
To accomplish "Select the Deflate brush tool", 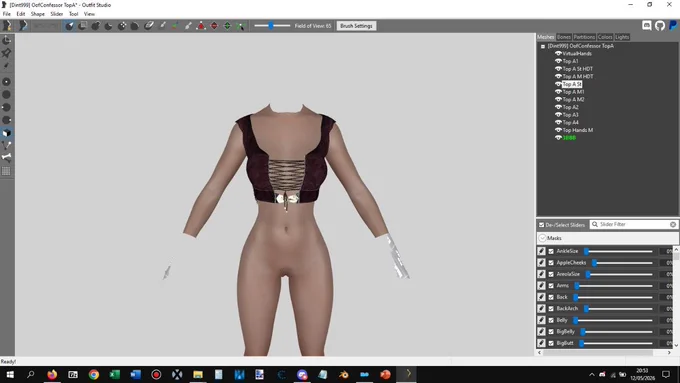I will pyautogui.click(x=108, y=26).
